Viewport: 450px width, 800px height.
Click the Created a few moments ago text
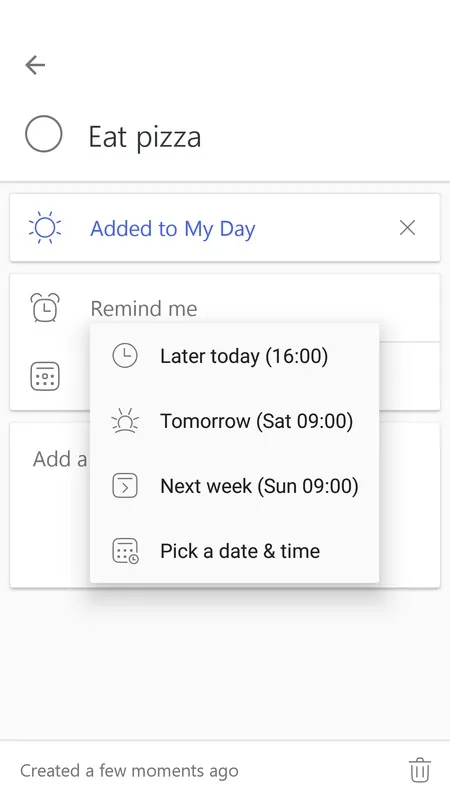pyautogui.click(x=129, y=770)
